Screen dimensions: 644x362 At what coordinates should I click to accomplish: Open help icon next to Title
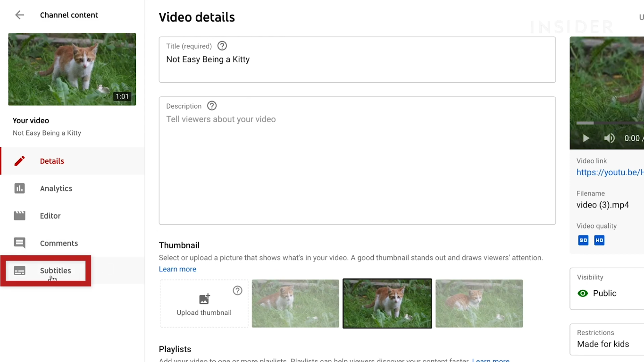click(x=222, y=46)
